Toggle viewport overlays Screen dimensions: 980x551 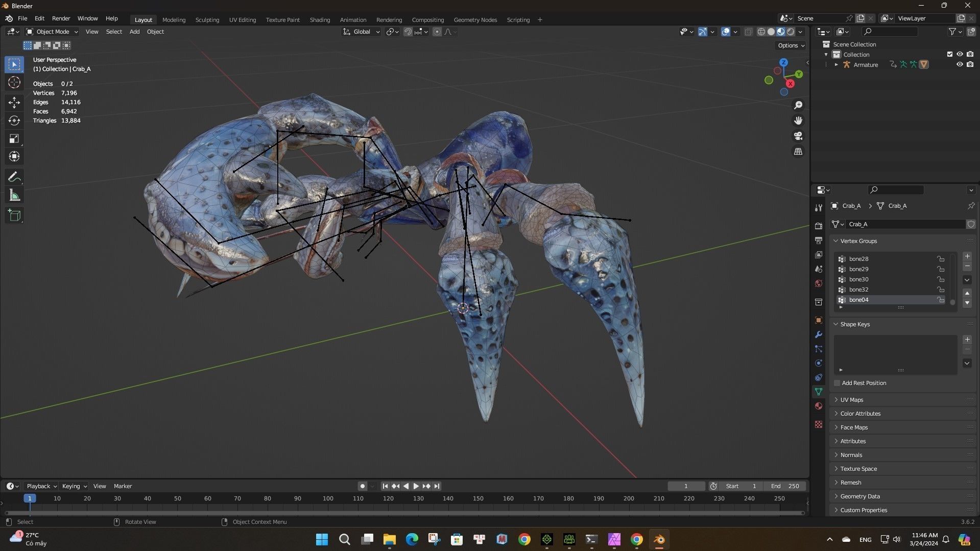(x=726, y=32)
